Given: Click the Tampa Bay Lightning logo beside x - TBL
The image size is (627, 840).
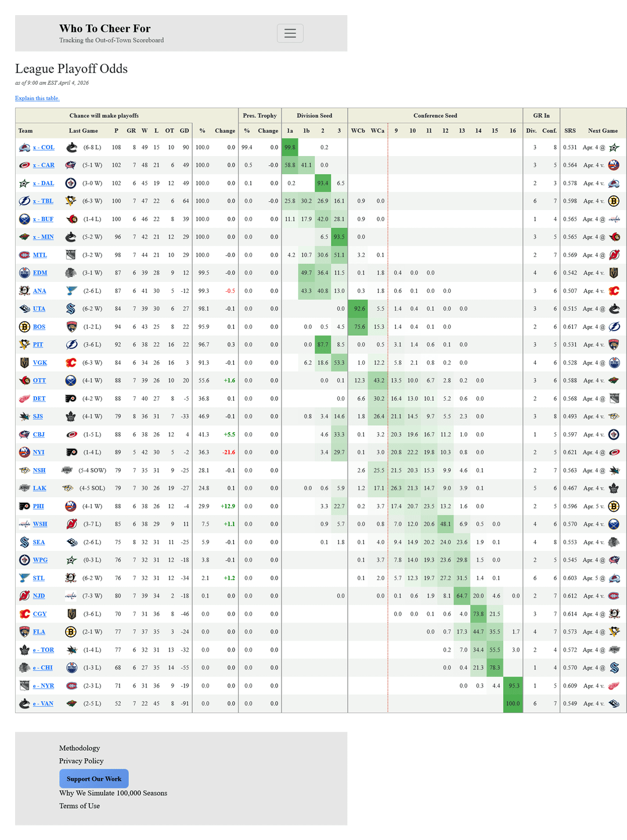Looking at the screenshot, I should coord(24,201).
